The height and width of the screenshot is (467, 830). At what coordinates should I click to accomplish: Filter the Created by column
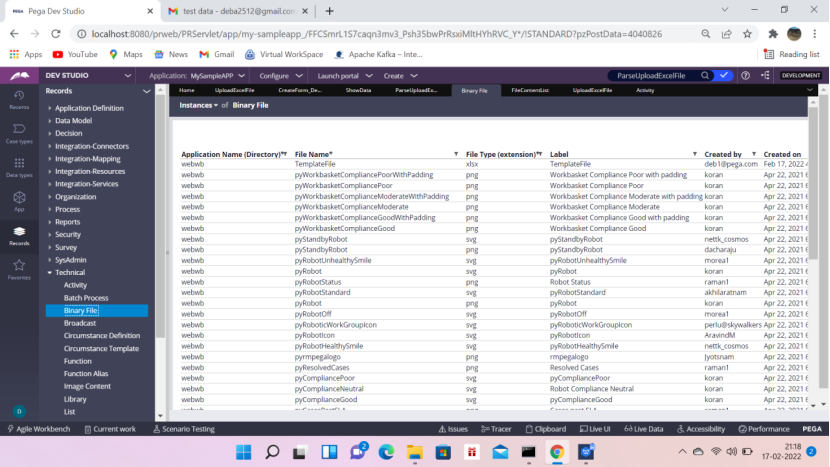coord(754,154)
